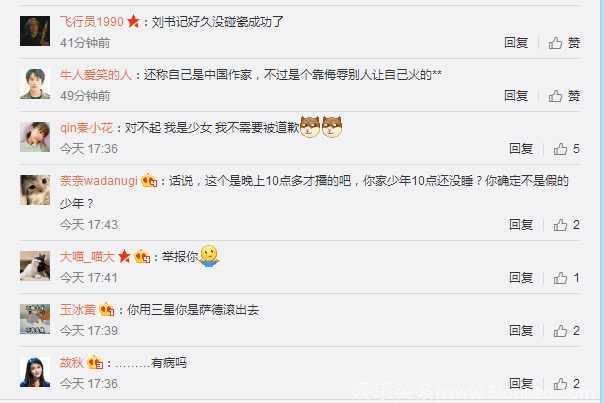
Task: Like the comment by 牛人爱笑的人
Action: tap(564, 96)
